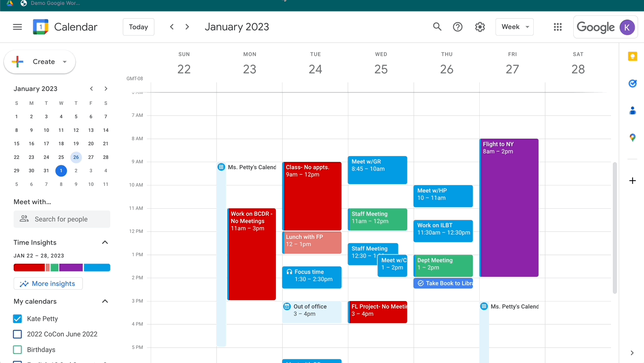Screen dimensions: 644x363
Task: Open the Google apps launcher grid
Action: click(x=557, y=27)
